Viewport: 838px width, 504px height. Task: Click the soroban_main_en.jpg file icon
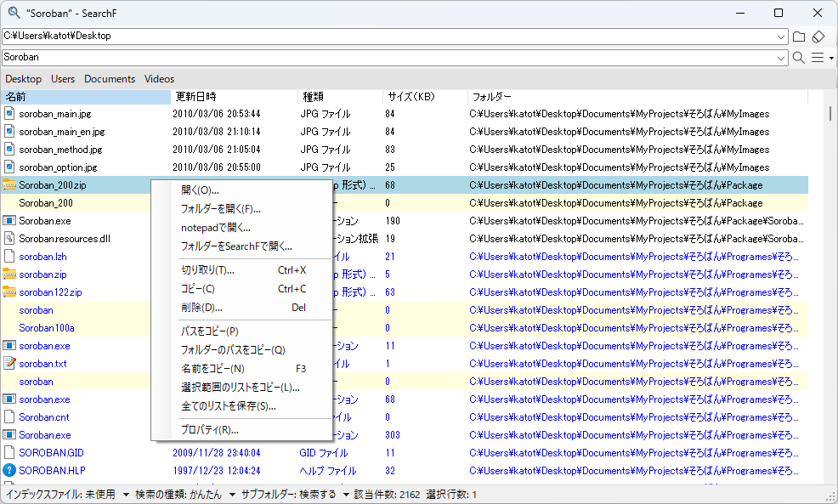pos(9,132)
